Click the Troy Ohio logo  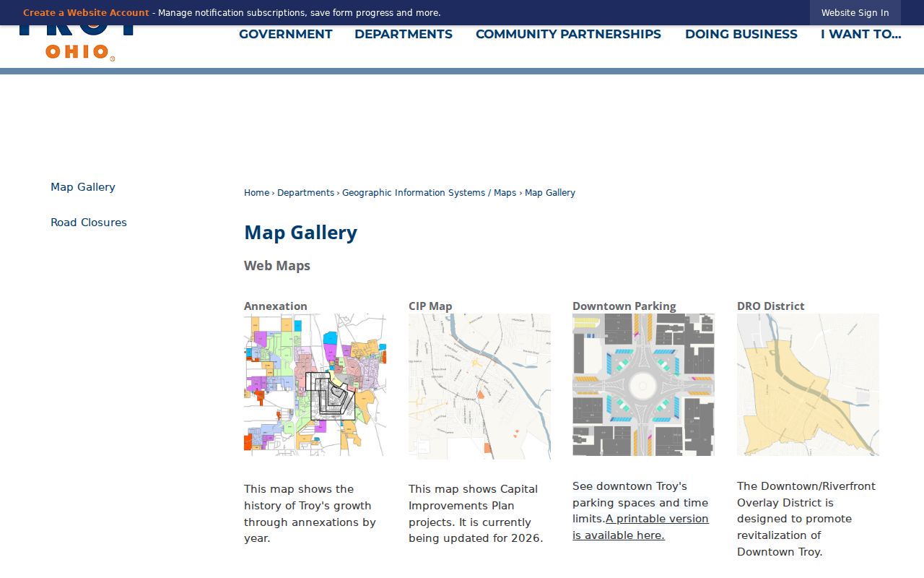[78, 45]
